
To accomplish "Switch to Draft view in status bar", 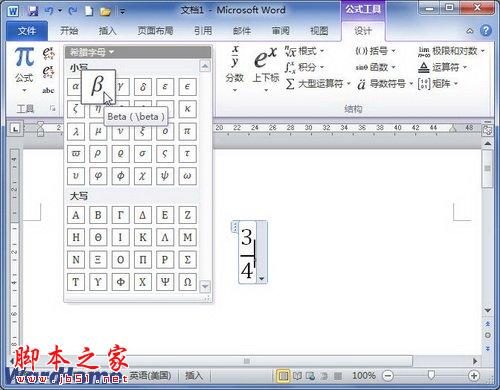I will 338,376.
